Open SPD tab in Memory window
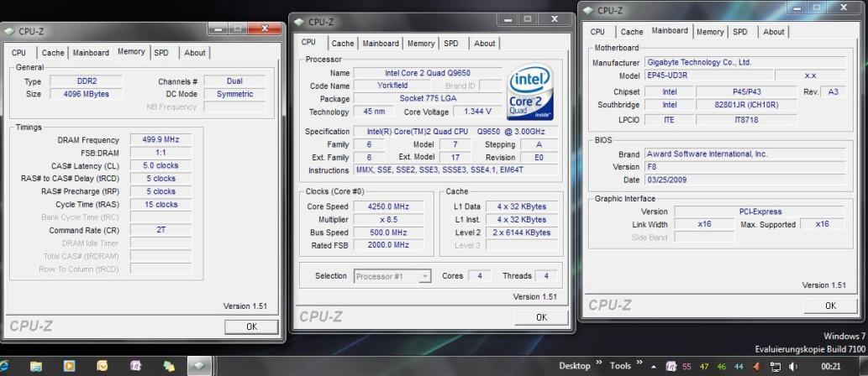The height and width of the screenshot is (376, 868). pyautogui.click(x=161, y=53)
